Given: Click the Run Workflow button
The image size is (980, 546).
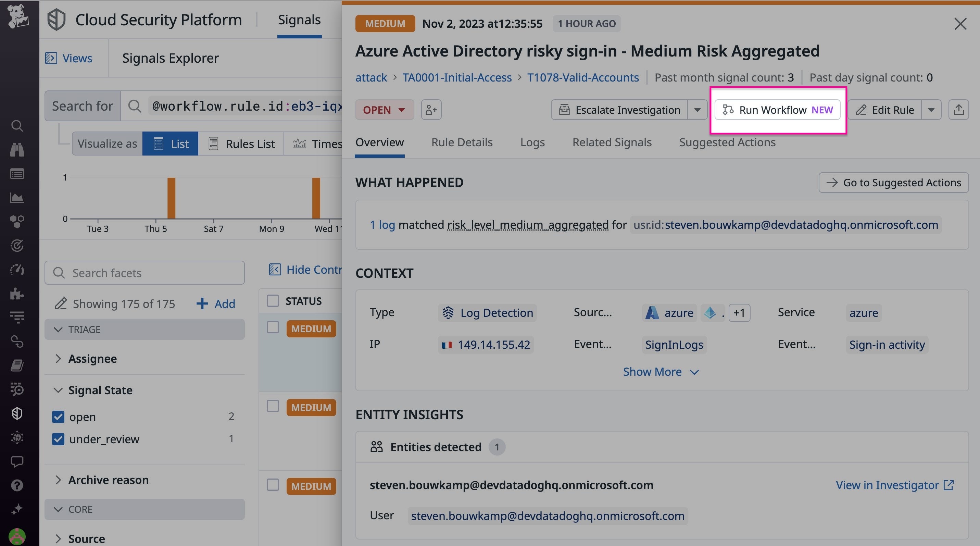Looking at the screenshot, I should coord(777,110).
